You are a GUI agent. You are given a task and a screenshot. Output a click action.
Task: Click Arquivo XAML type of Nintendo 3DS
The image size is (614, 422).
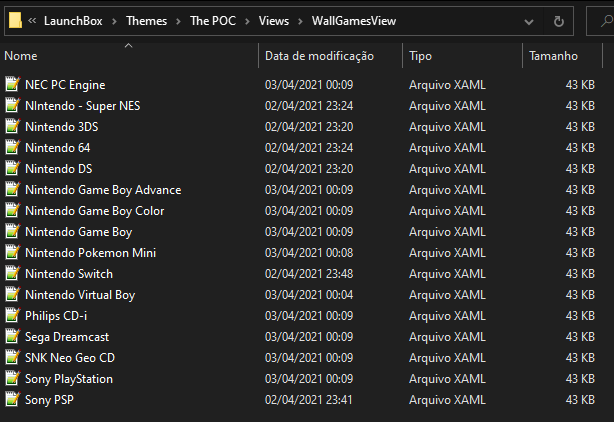coord(447,127)
